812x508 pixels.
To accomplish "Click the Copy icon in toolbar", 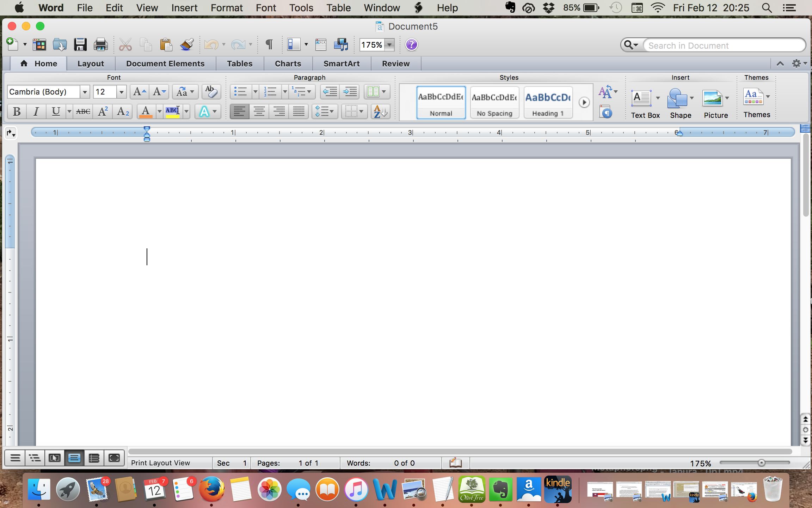I will tap(146, 45).
